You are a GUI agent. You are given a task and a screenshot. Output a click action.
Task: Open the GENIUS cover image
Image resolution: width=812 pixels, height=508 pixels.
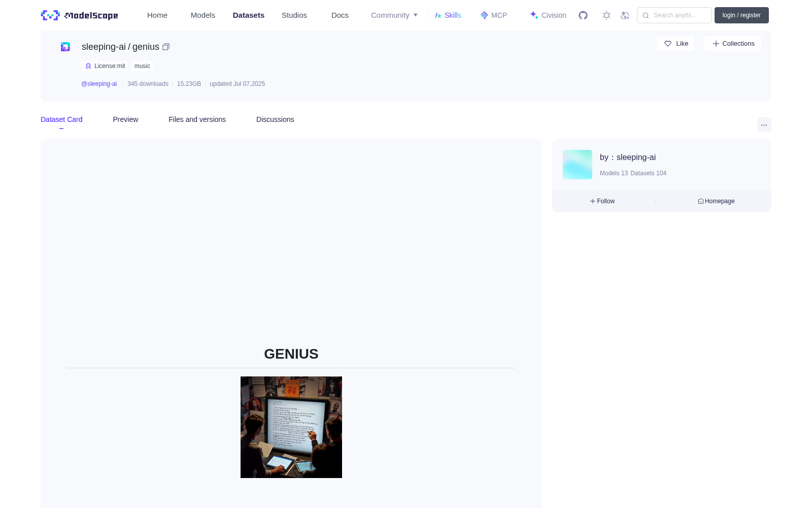291,427
